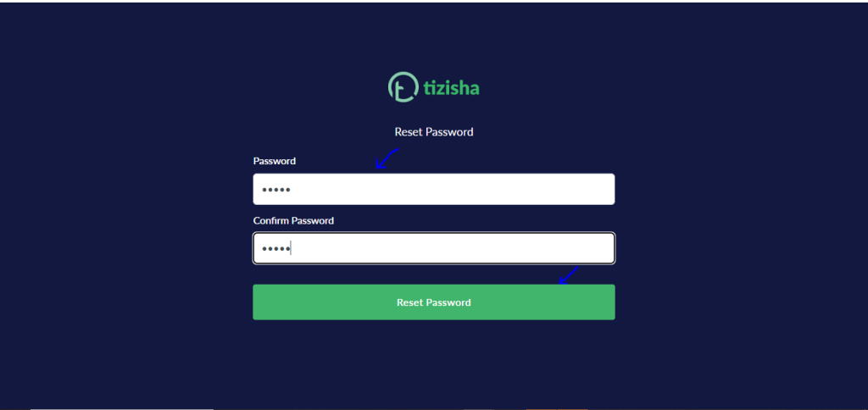Click the Password field label
The height and width of the screenshot is (410, 868).
coord(274,161)
